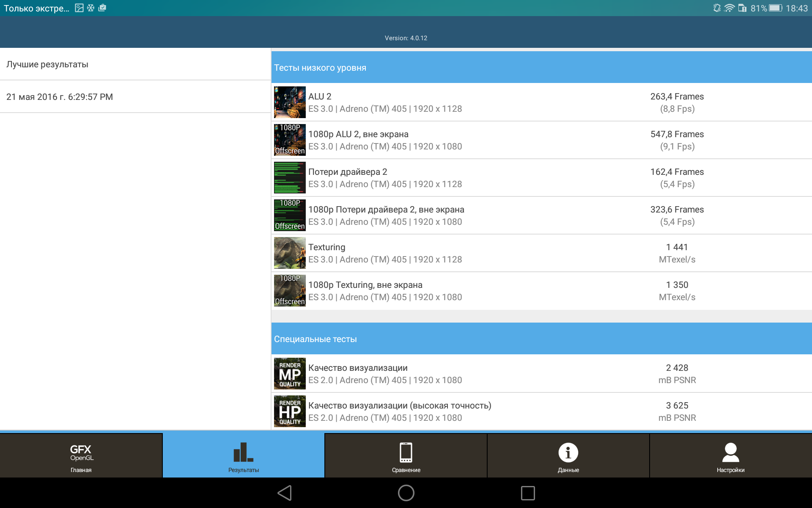Click the 323,6 Frames score
Viewport: 812px width, 508px height.
[x=677, y=210]
